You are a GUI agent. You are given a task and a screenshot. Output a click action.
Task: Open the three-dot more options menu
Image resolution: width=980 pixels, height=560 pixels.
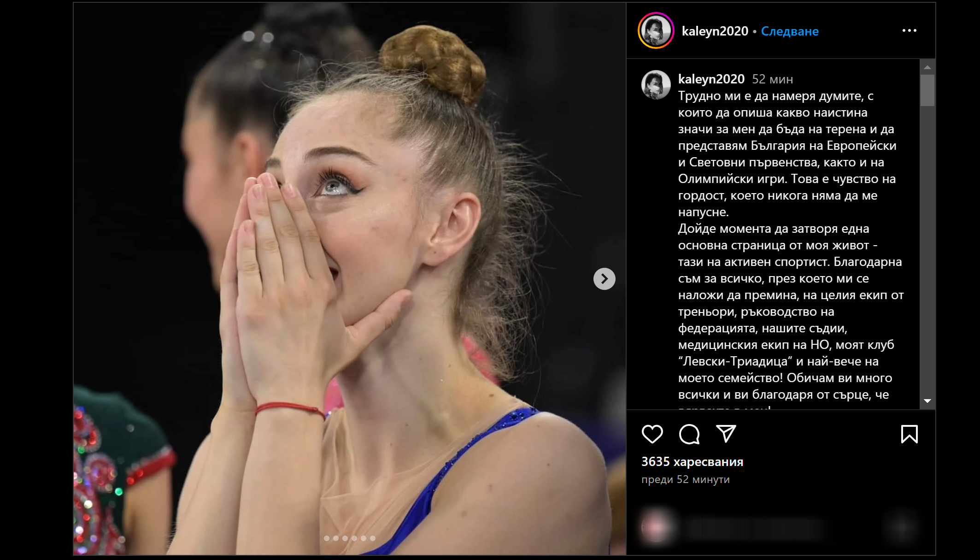[909, 30]
